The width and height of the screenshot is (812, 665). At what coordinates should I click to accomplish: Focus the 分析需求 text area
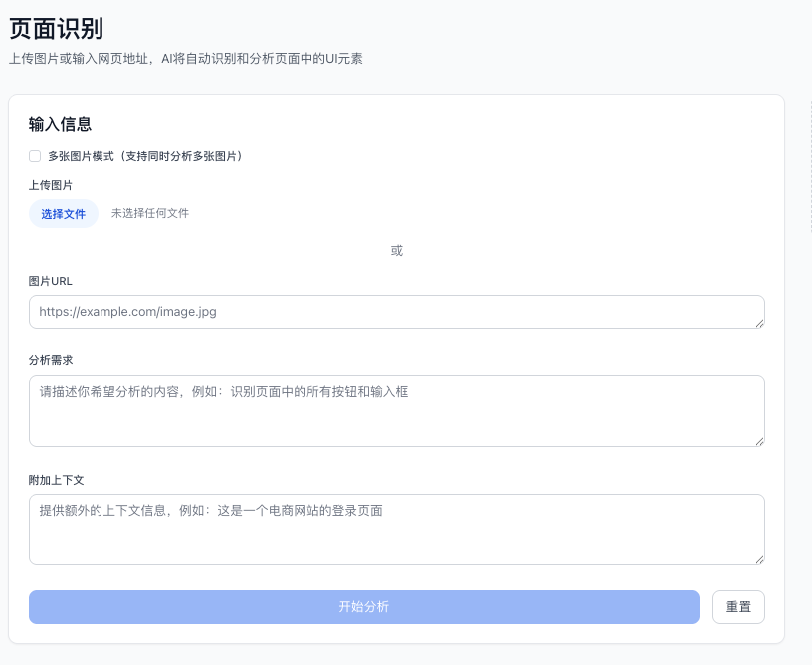coord(396,410)
